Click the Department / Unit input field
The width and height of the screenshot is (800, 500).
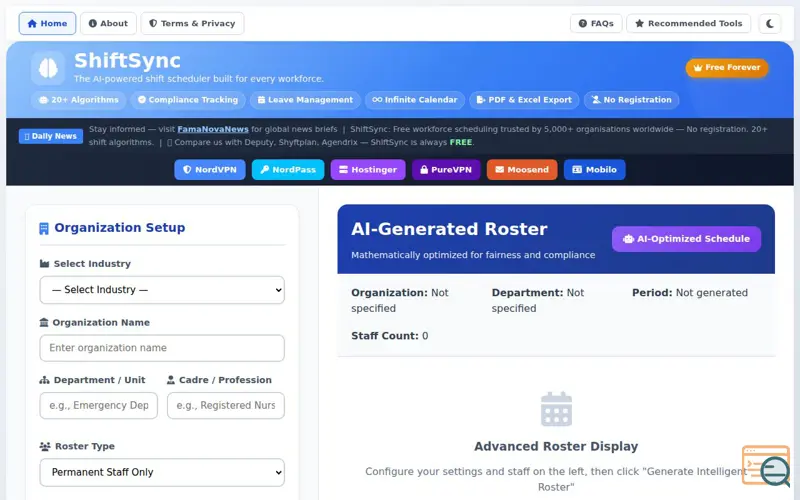coord(98,406)
